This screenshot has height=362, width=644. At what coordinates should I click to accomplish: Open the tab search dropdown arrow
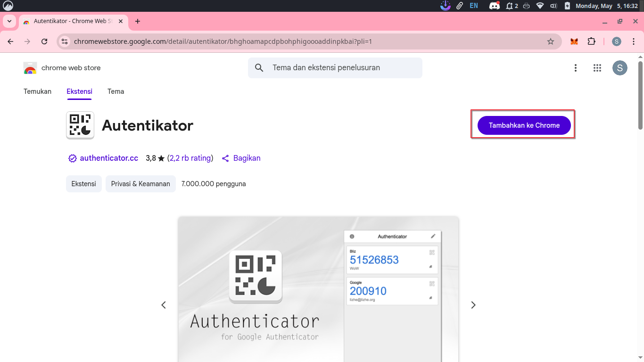[9, 21]
